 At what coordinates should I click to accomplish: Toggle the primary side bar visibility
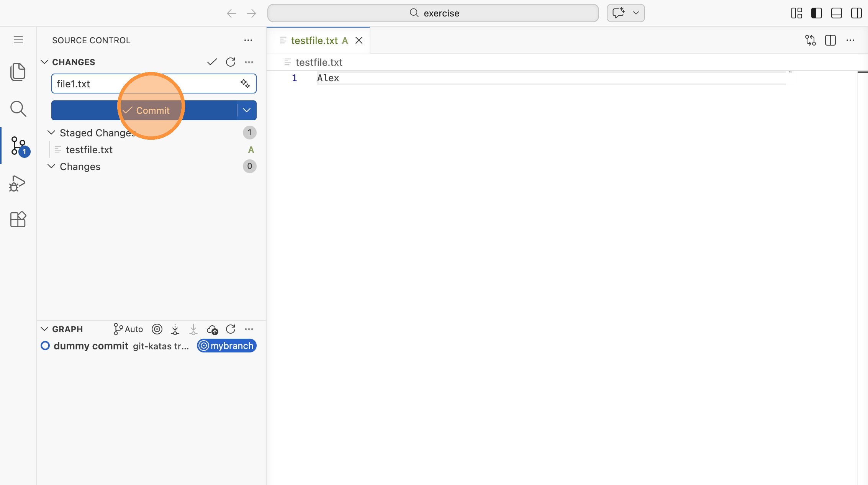(x=816, y=13)
